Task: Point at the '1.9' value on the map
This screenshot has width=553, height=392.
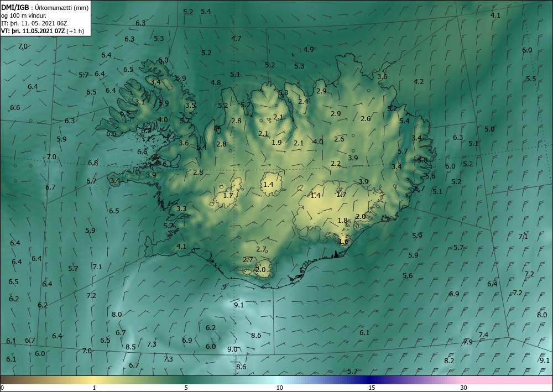Action: pos(277,143)
